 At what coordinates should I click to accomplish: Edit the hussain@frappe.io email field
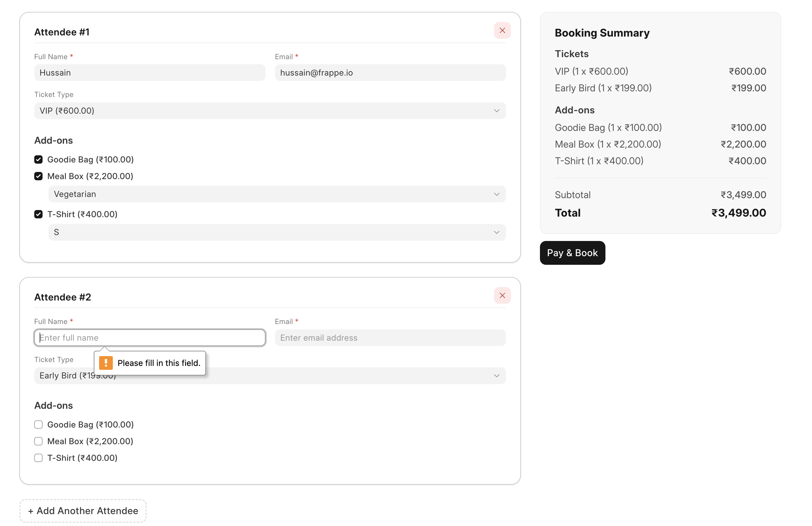click(390, 73)
